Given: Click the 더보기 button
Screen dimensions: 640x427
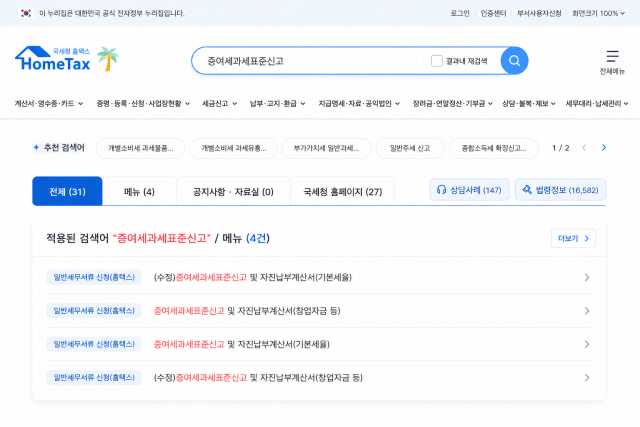Looking at the screenshot, I should (573, 238).
